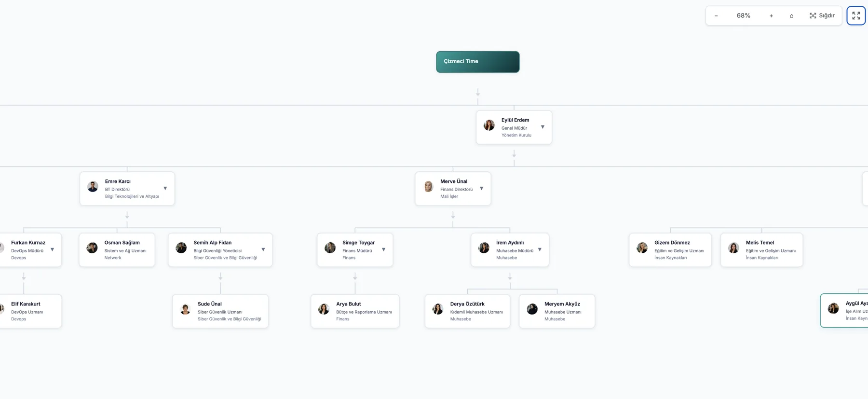Click Emre Karcı's avatar picture
This screenshot has width=868, height=399.
pos(93,187)
